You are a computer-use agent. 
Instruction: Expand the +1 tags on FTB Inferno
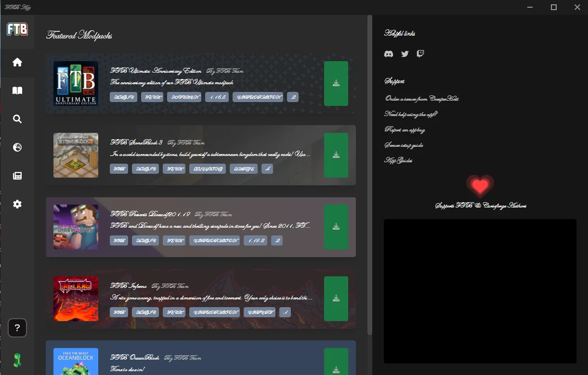(x=285, y=312)
